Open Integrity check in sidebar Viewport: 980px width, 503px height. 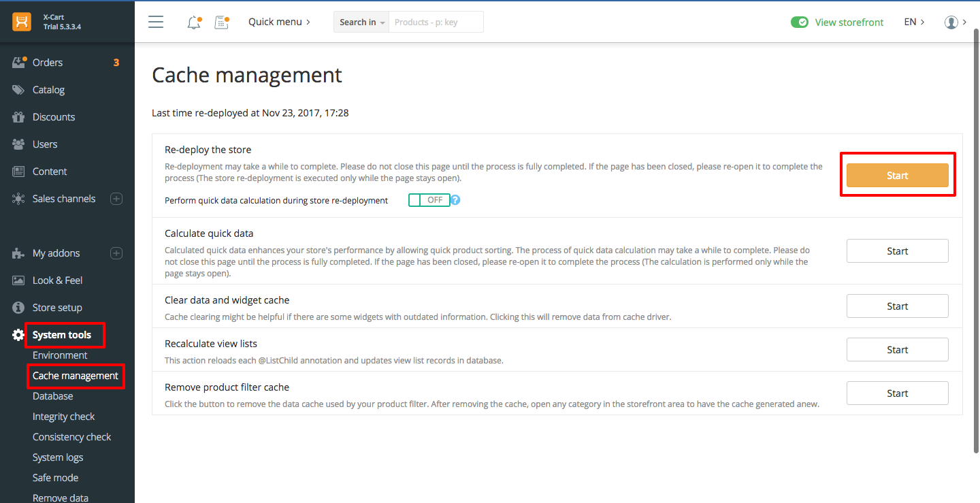[63, 417]
